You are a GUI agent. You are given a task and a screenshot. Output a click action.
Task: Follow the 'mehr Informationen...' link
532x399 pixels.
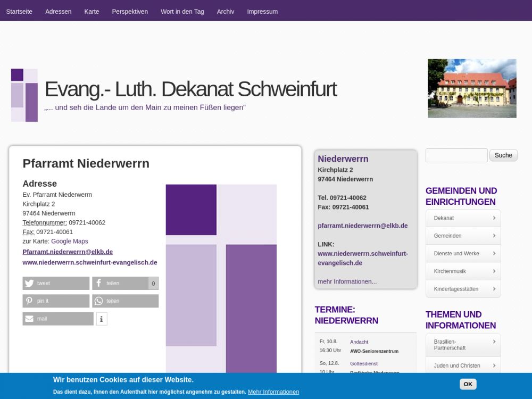347,281
